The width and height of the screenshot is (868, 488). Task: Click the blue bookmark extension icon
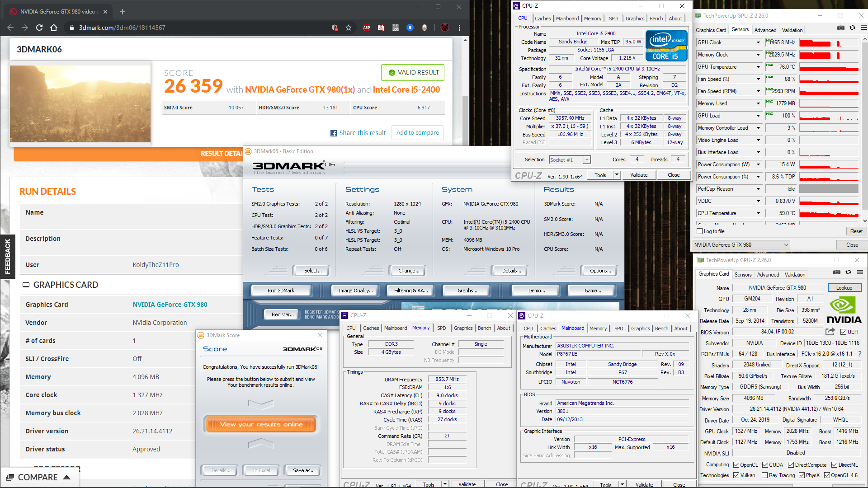pyautogui.click(x=410, y=28)
